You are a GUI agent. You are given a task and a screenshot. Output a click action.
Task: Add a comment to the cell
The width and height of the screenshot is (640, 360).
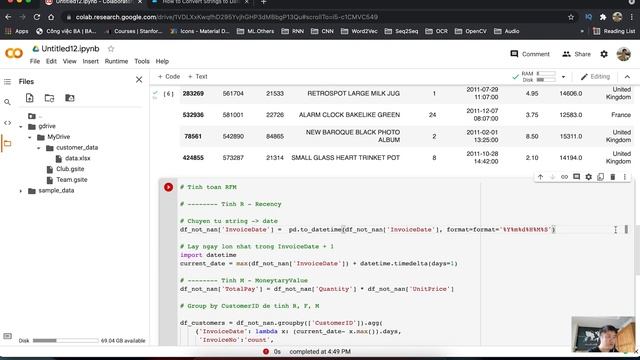(x=576, y=177)
